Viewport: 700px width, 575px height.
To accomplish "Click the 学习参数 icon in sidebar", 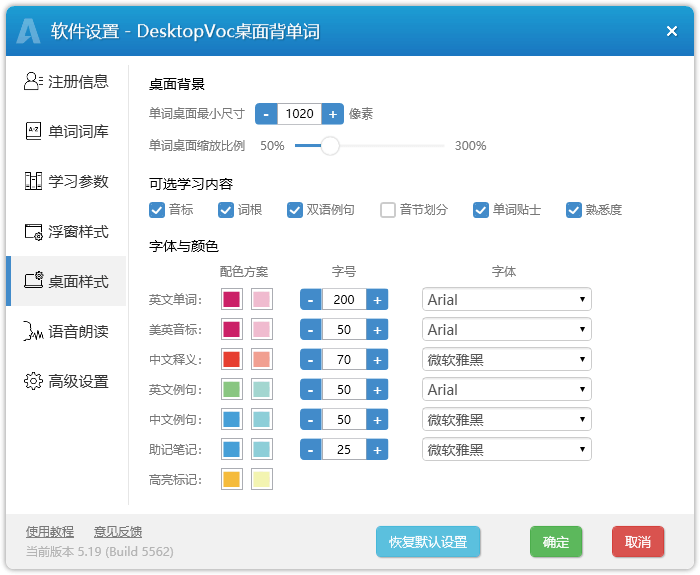I will [x=33, y=181].
